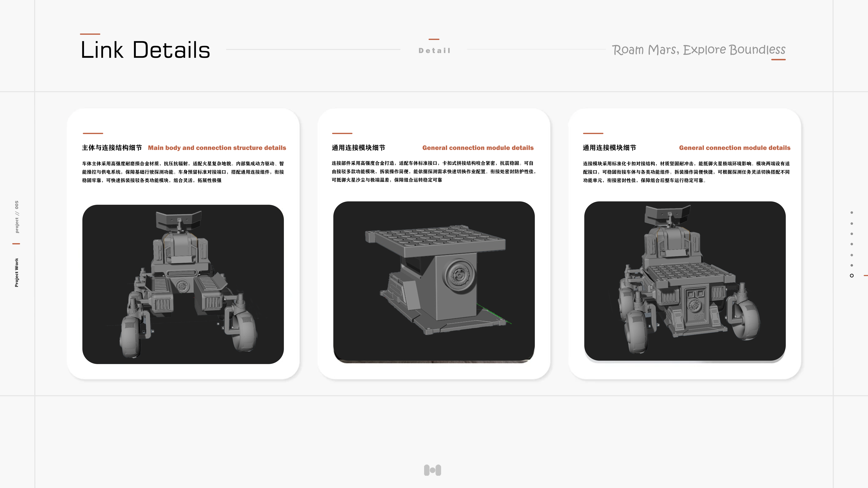The height and width of the screenshot is (488, 868).
Task: Click the vertical "Project Work" label
Action: point(17,272)
